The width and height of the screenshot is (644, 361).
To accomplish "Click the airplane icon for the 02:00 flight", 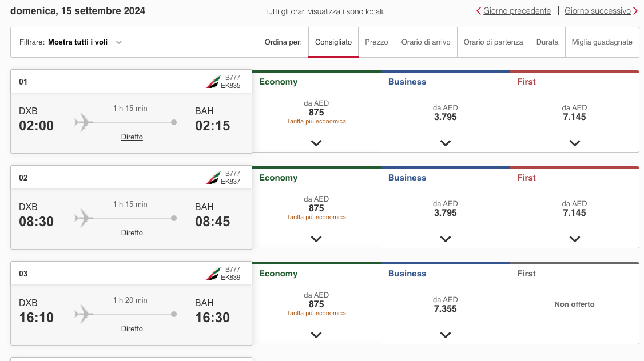I will point(84,122).
